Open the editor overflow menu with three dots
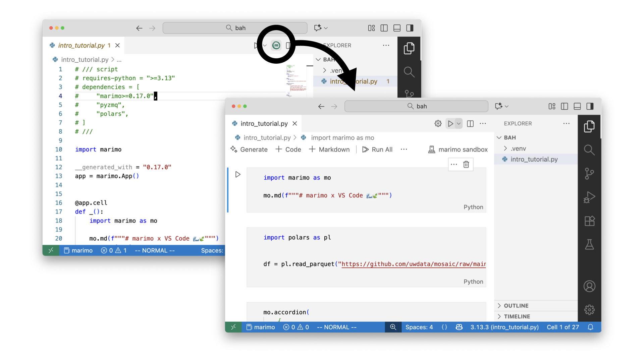Screen dimensions: 644x362 tap(483, 123)
